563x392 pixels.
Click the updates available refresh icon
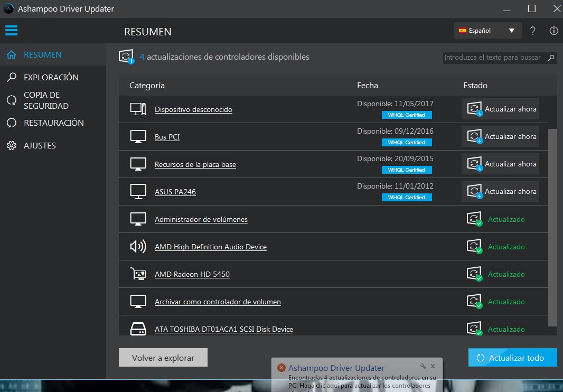(126, 57)
